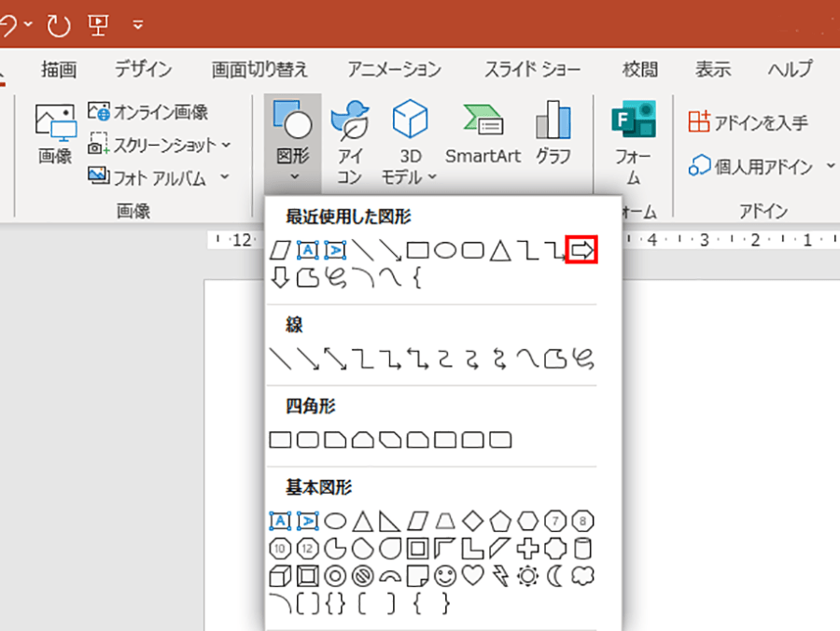This screenshot has height=631, width=840.
Task: Select the lightning bolt shape
Action: tap(499, 575)
